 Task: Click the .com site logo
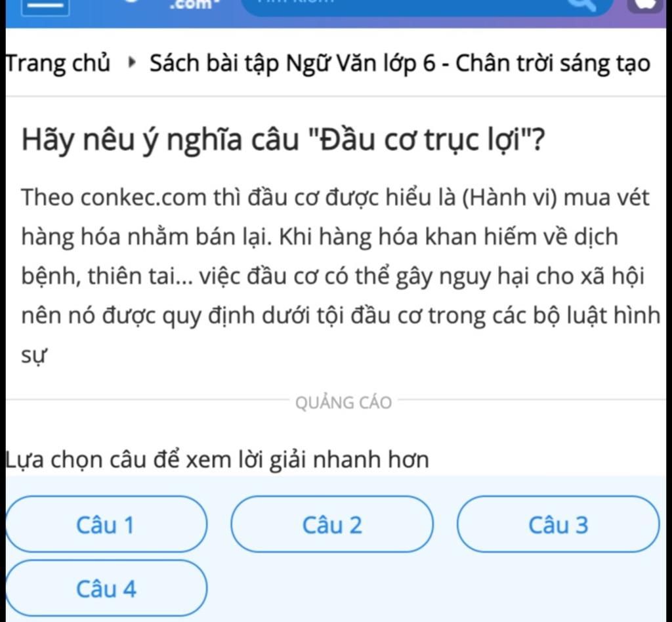click(x=191, y=5)
